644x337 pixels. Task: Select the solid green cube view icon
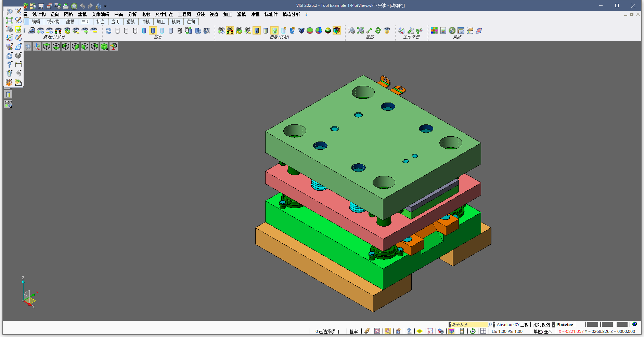(x=104, y=46)
